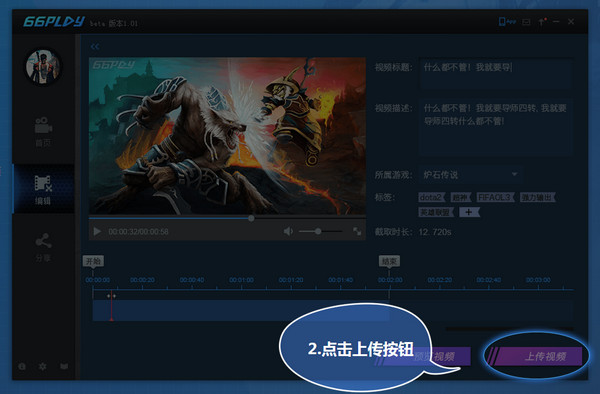Click the 上传视频 upload video button

pyautogui.click(x=536, y=357)
